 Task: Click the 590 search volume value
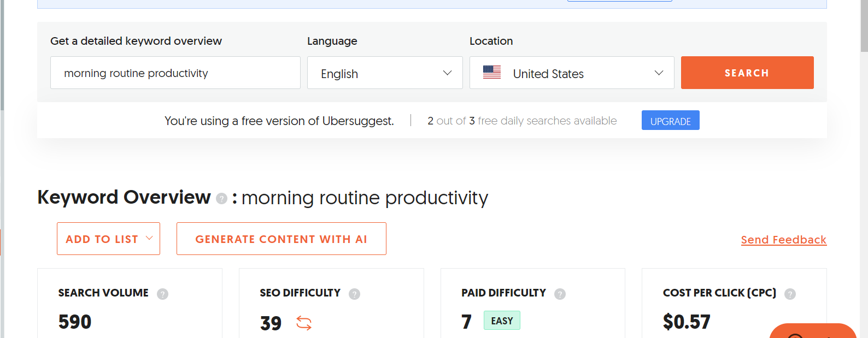(x=75, y=322)
